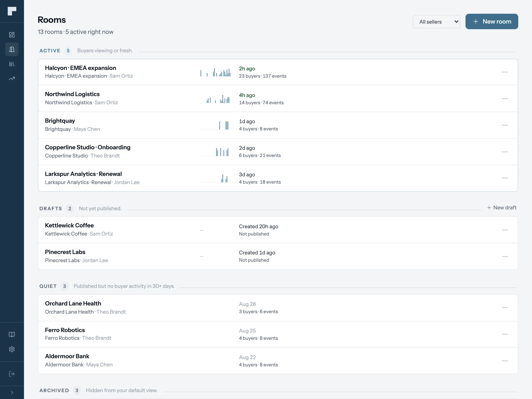
Task: Open more options for Orchard Lane Health
Action: (x=505, y=308)
